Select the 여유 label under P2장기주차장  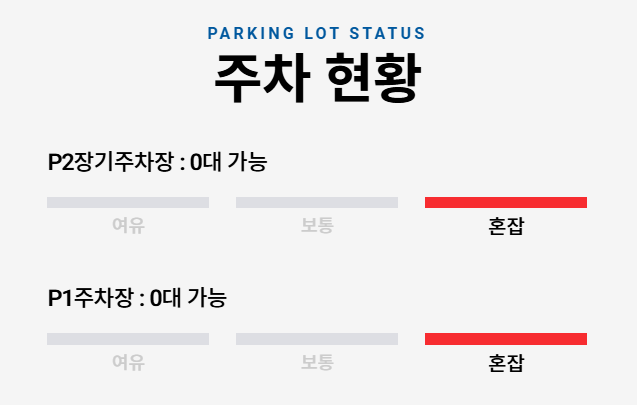pos(128,226)
